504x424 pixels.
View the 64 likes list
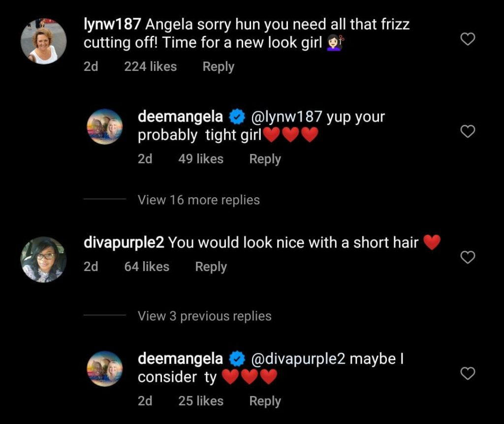pos(147,267)
